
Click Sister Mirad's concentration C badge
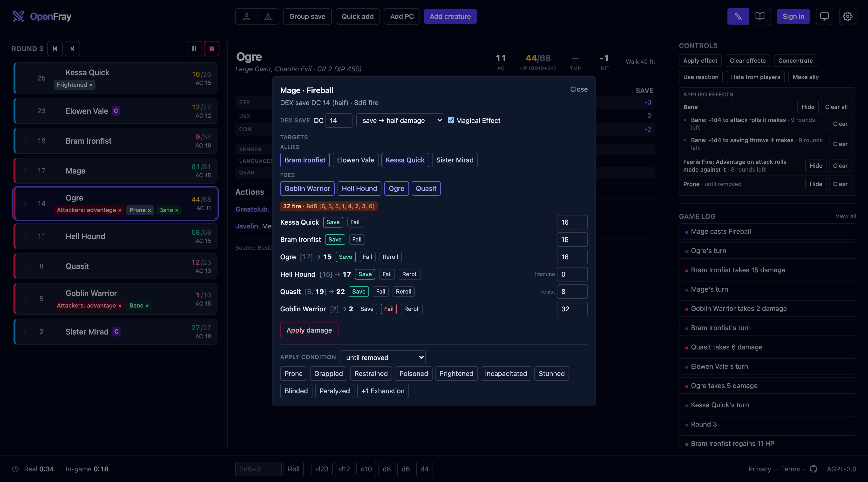tap(116, 331)
